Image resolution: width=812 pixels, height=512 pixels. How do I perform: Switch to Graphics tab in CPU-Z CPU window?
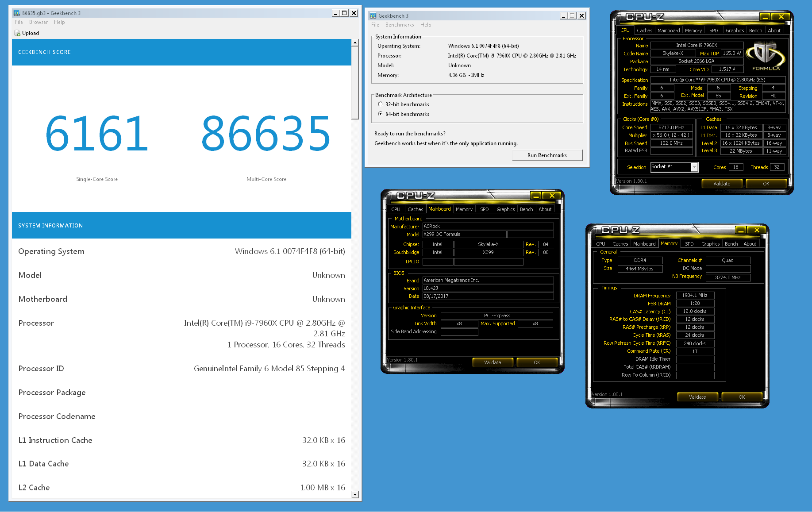(x=735, y=31)
